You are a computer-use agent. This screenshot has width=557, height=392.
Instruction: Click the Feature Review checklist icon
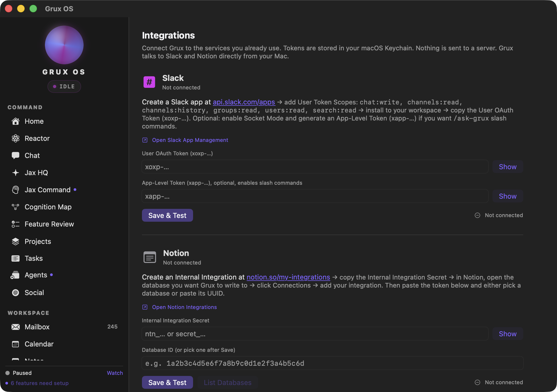pos(16,224)
